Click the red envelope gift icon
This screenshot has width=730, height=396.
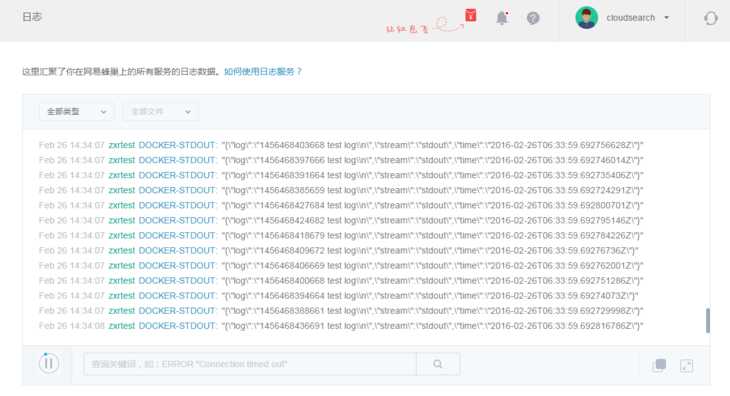pyautogui.click(x=471, y=15)
